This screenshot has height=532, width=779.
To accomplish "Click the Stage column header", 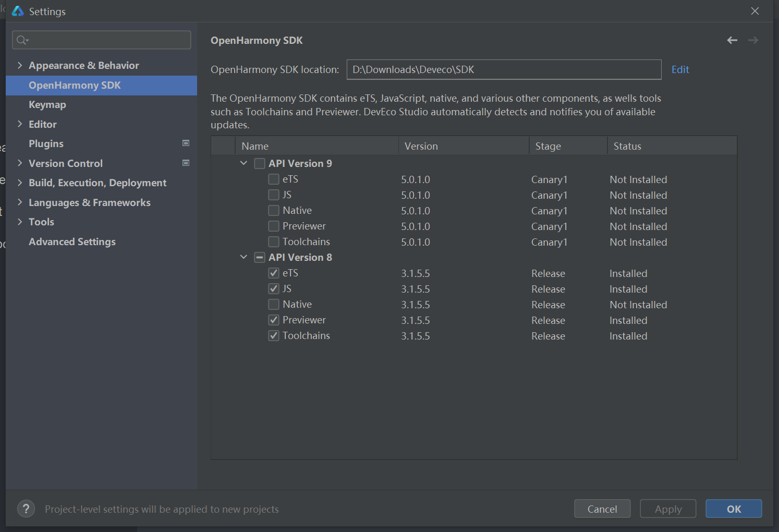I will (x=568, y=146).
